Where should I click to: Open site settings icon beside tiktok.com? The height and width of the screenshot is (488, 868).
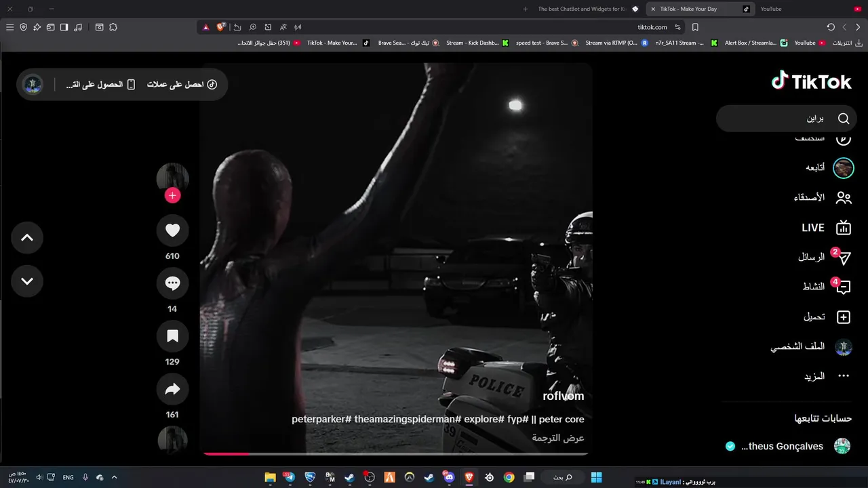tap(677, 27)
